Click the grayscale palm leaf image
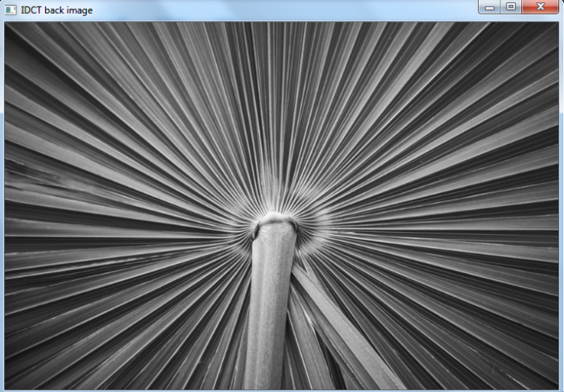Image resolution: width=564 pixels, height=392 pixels. tap(281, 205)
